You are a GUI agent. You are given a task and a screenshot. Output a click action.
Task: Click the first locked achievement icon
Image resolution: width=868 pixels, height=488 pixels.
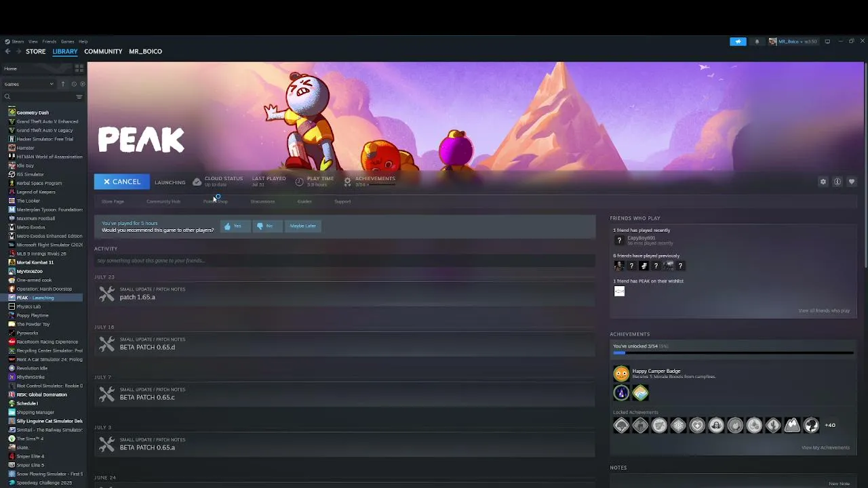621,425
